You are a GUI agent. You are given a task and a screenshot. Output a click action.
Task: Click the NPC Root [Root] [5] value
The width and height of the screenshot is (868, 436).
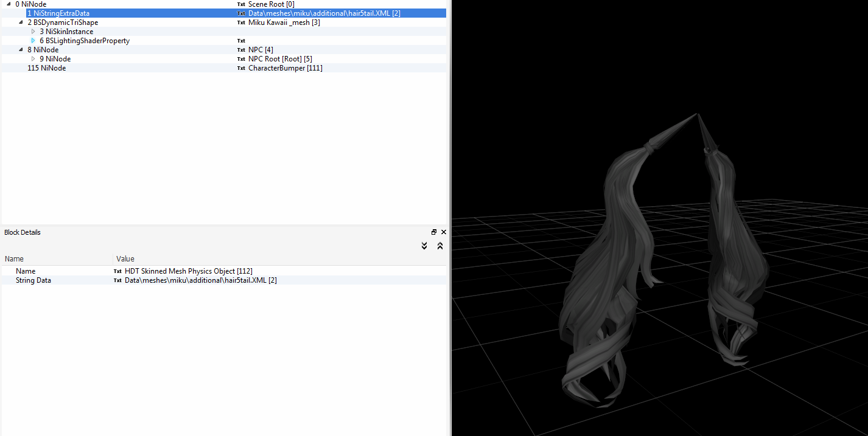[280, 59]
